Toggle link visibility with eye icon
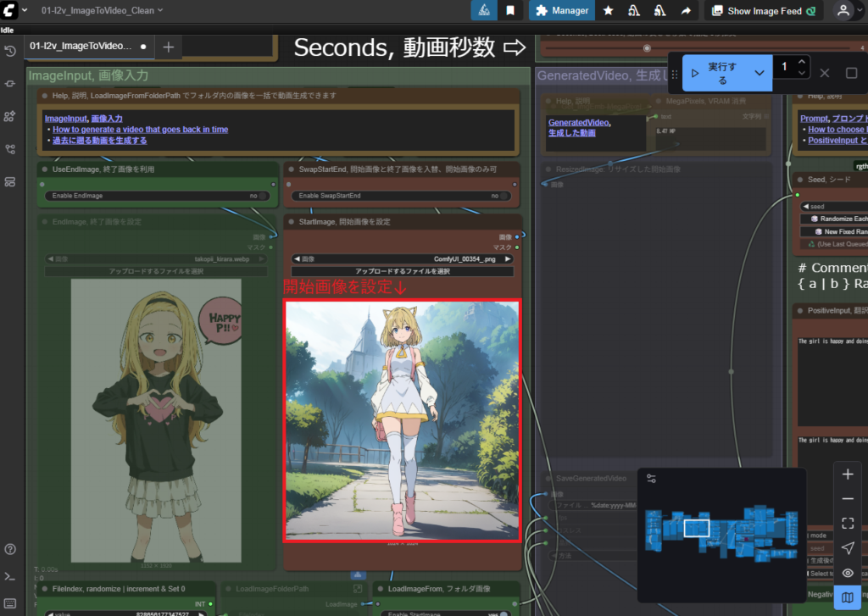 pyautogui.click(x=848, y=574)
